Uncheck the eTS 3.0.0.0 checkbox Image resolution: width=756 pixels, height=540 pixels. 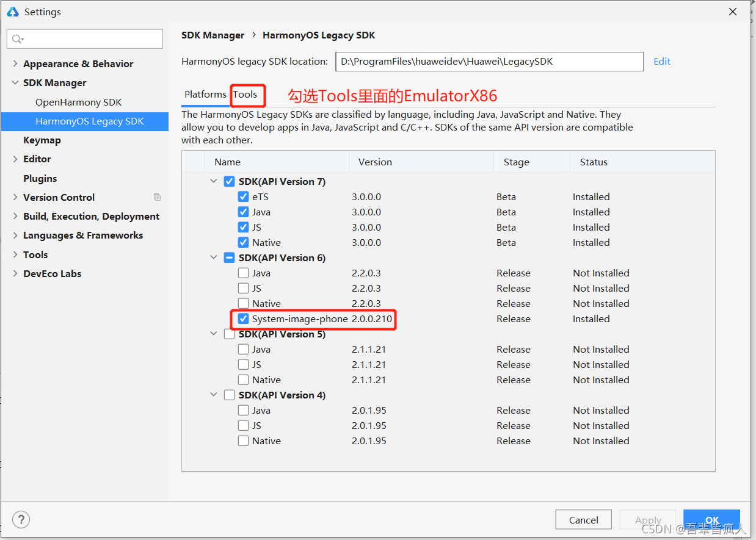tap(243, 196)
